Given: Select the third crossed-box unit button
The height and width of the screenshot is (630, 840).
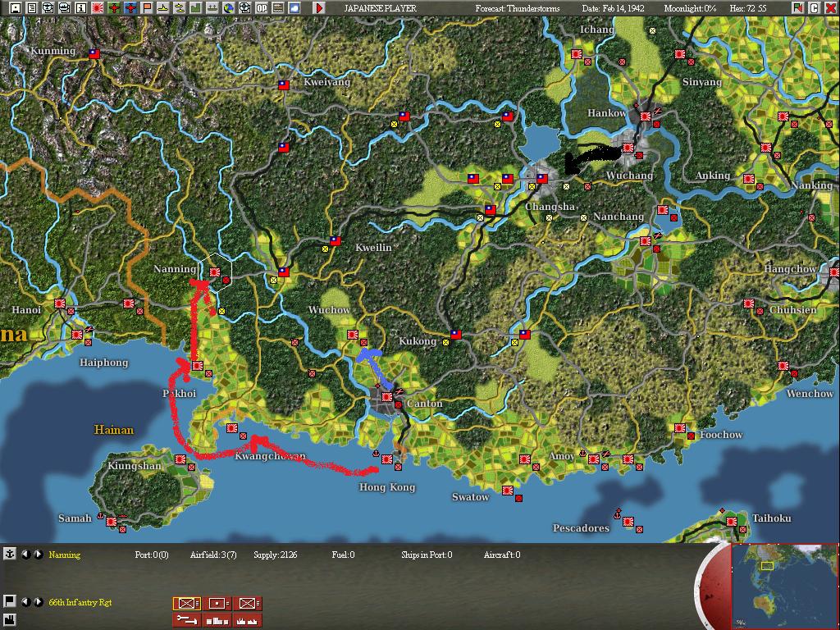Looking at the screenshot, I should (x=248, y=603).
